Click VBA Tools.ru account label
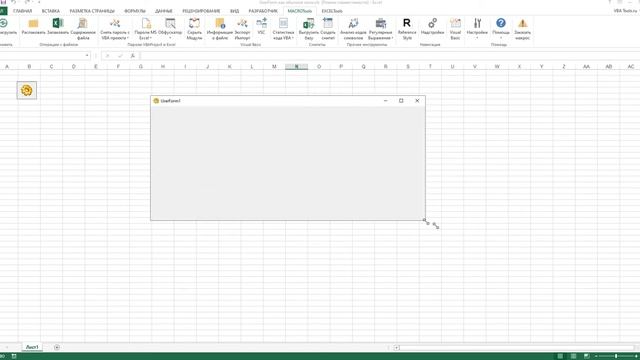The width and height of the screenshot is (640, 360). click(626, 11)
